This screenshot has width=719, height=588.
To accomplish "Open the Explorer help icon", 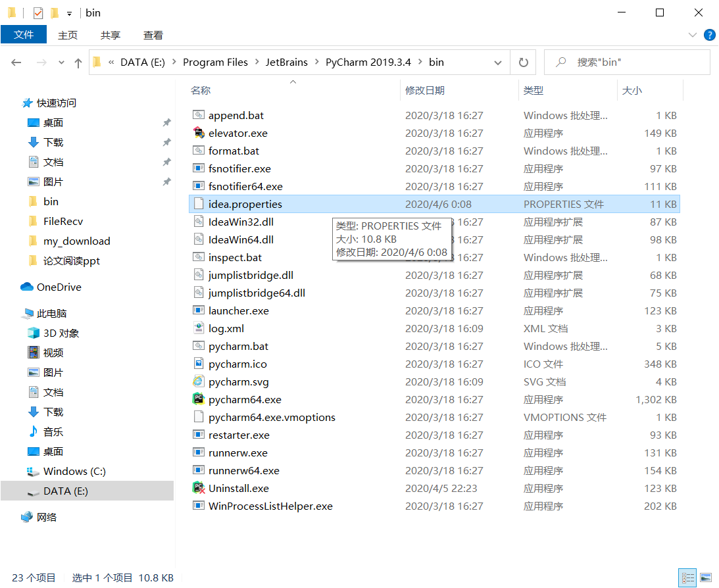I will [x=709, y=35].
